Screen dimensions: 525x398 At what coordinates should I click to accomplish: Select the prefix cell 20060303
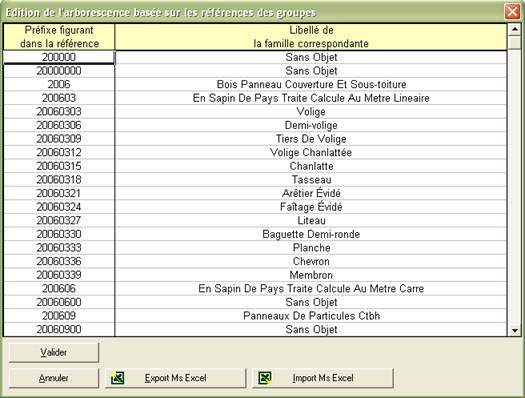pos(59,112)
